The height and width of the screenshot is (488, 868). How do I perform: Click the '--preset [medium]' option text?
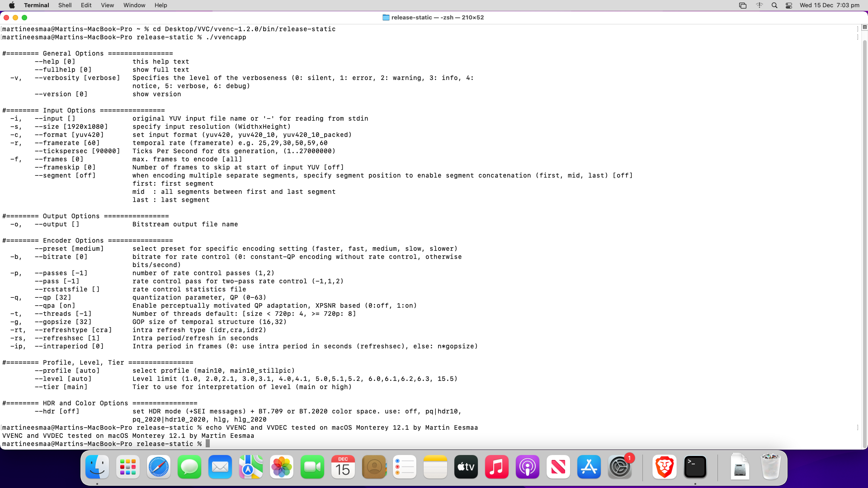[69, 249]
